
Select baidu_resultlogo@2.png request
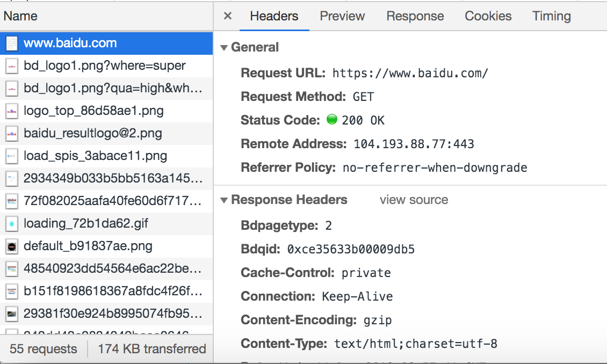click(x=106, y=133)
